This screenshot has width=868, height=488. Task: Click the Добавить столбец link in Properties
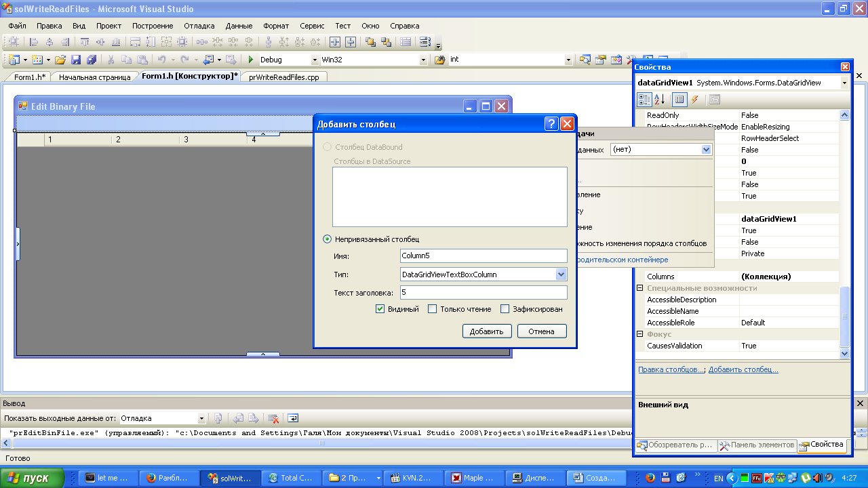(743, 369)
